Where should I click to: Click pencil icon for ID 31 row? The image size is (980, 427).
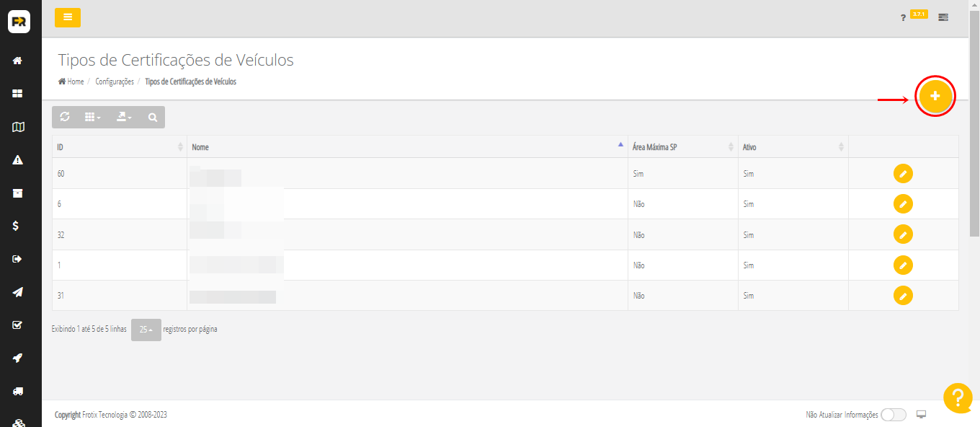click(903, 296)
